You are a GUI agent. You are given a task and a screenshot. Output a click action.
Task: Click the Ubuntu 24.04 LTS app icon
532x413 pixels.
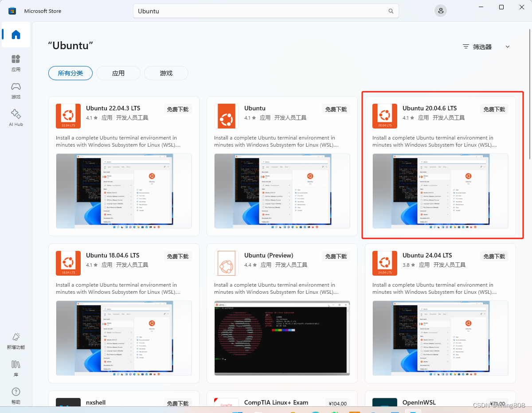[x=385, y=263]
